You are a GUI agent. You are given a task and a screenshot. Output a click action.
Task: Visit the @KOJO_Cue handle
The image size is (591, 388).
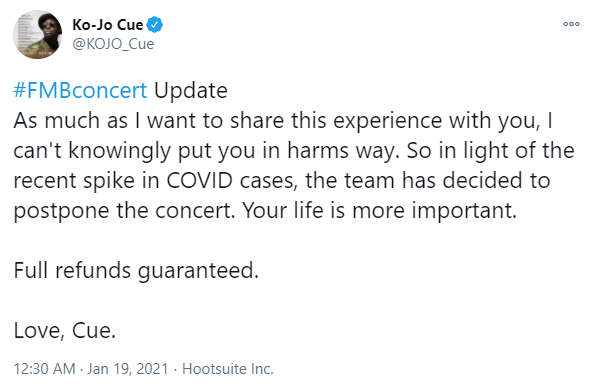click(113, 44)
